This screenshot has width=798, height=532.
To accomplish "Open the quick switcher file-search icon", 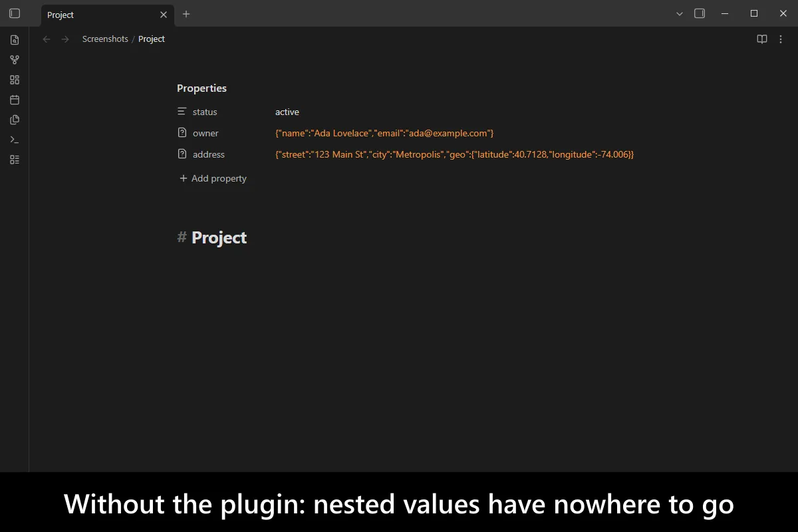I will pyautogui.click(x=15, y=40).
